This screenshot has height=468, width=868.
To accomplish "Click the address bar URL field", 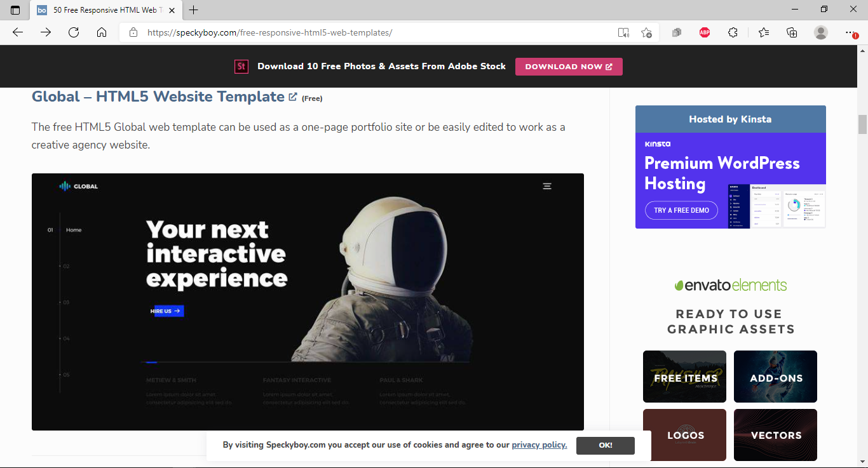I will point(375,32).
